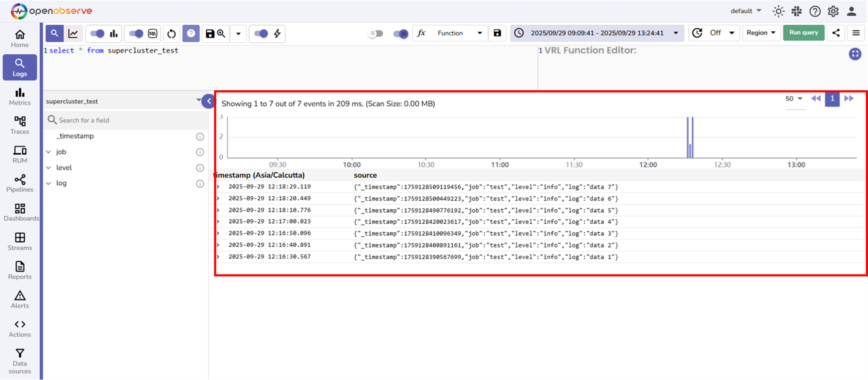Screen dimensions: 868x380
Task: Switch to visualize chart view
Action: pos(73,33)
